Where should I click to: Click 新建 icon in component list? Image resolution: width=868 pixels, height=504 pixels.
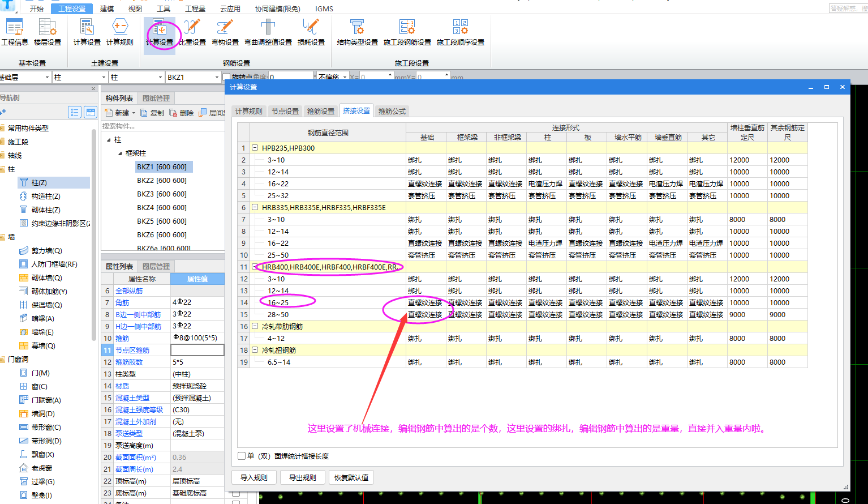point(109,113)
